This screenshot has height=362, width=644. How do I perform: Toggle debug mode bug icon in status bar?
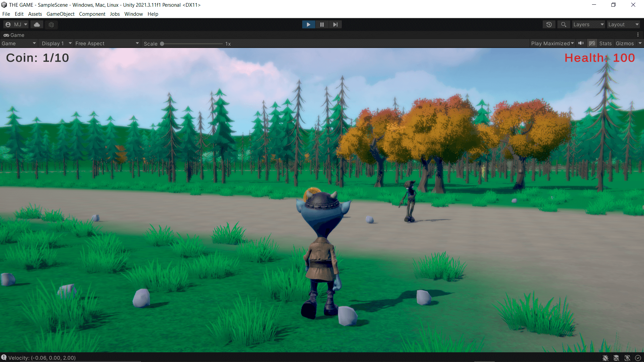pyautogui.click(x=605, y=358)
